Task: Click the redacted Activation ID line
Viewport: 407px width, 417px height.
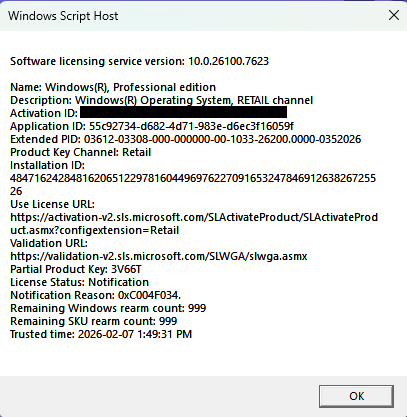Action: (149, 113)
